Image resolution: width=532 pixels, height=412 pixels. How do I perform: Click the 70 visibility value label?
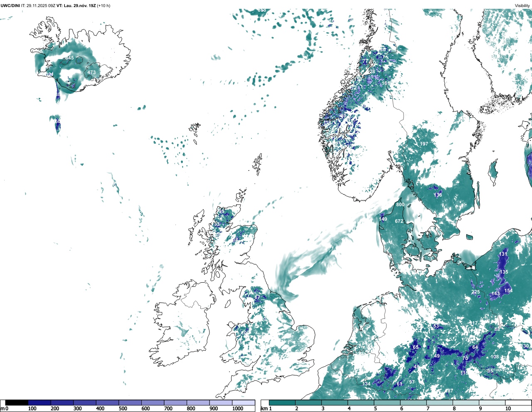click(x=465, y=358)
